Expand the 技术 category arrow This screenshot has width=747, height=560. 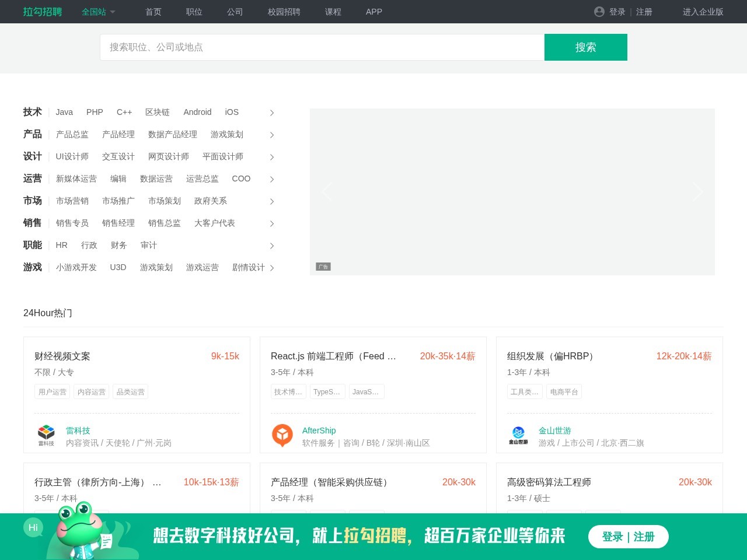point(272,113)
